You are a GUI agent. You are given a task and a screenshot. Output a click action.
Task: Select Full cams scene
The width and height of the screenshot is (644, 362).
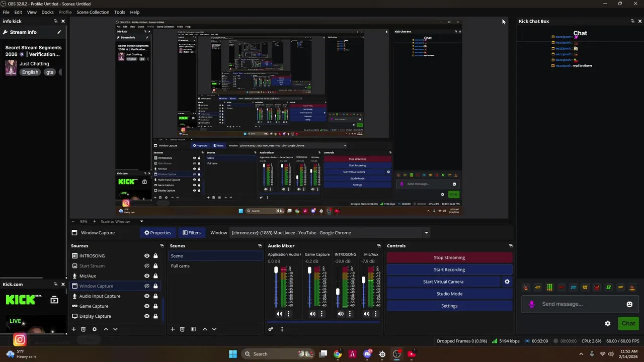[215, 266]
